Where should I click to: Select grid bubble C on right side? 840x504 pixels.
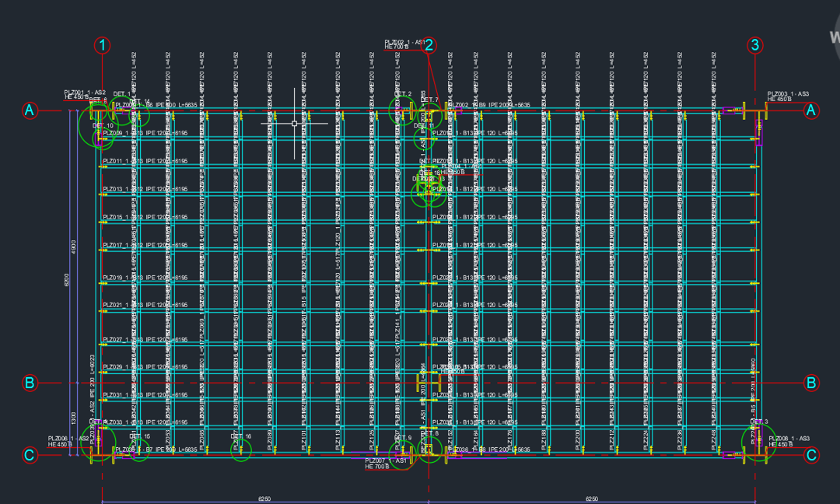click(811, 455)
